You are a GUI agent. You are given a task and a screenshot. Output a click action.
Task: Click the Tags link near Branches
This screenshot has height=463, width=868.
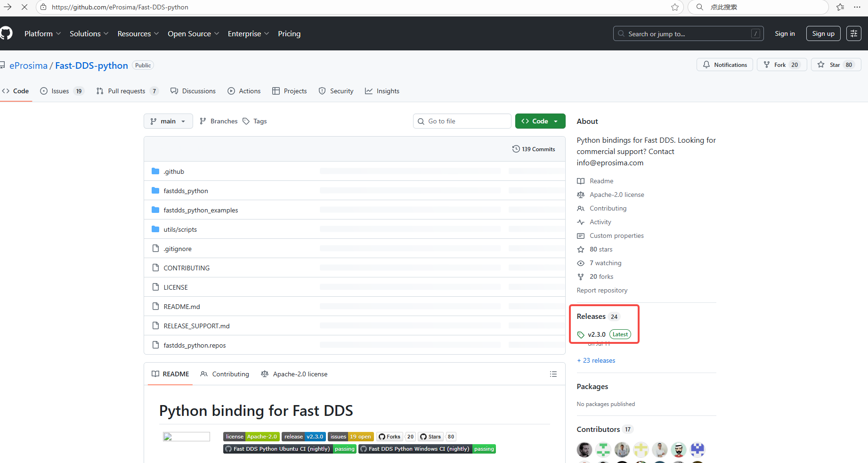[255, 121]
